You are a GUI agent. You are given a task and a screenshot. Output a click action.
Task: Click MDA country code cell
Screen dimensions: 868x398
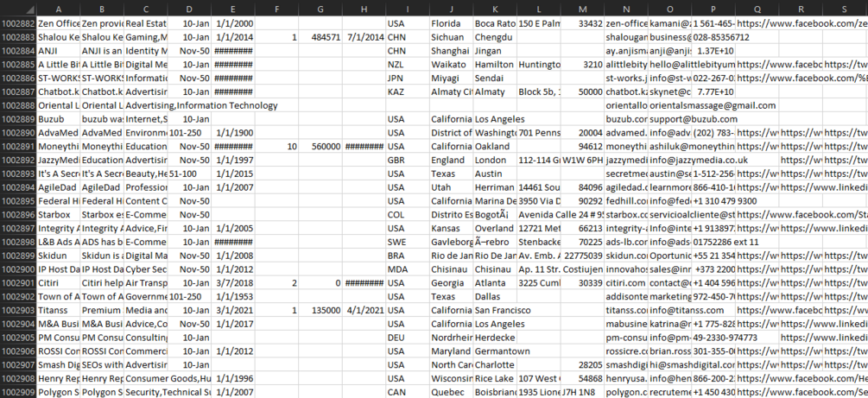[408, 269]
